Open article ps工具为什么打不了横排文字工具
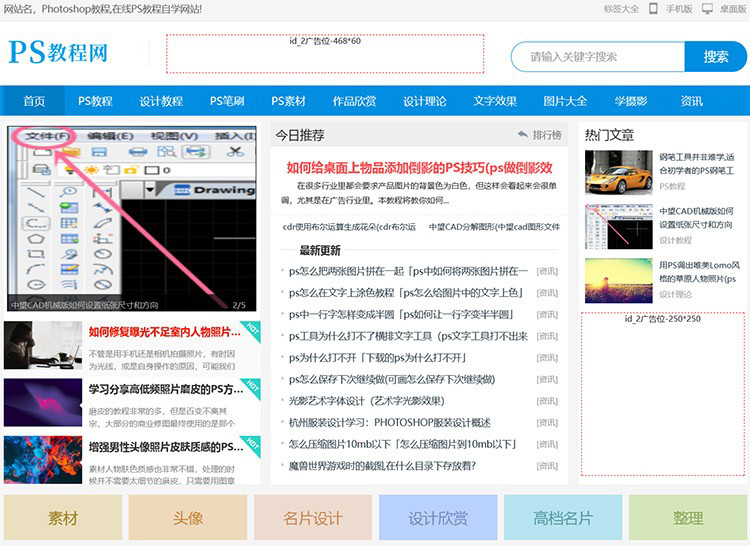750x546 pixels. 408,336
